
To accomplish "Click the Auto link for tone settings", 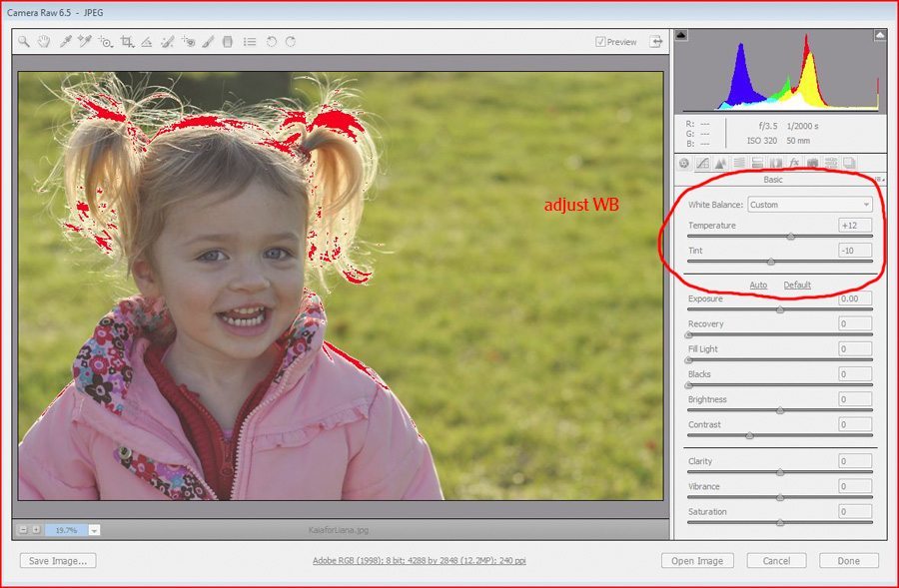I will click(x=758, y=286).
